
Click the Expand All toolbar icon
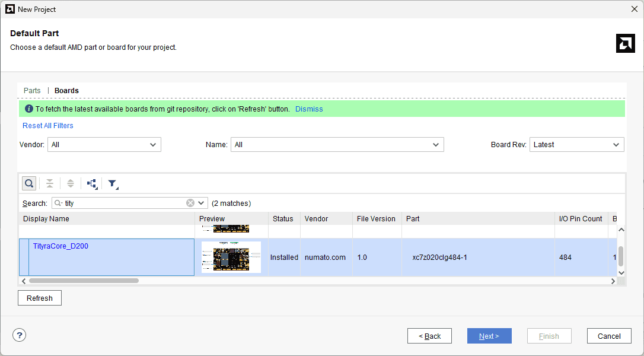coord(71,183)
